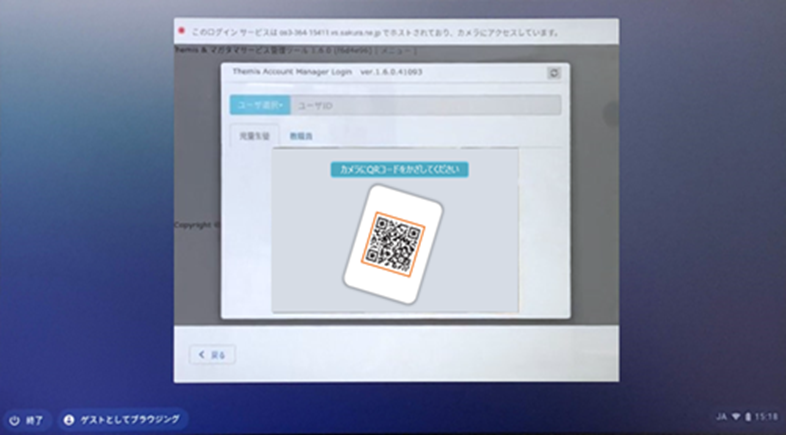The height and width of the screenshot is (435, 786).
Task: Click the カメラにQRコードをかざしてください label
Action: point(400,169)
